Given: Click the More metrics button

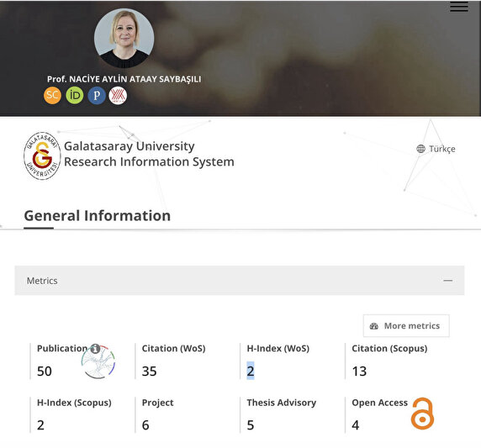Looking at the screenshot, I should tap(406, 325).
